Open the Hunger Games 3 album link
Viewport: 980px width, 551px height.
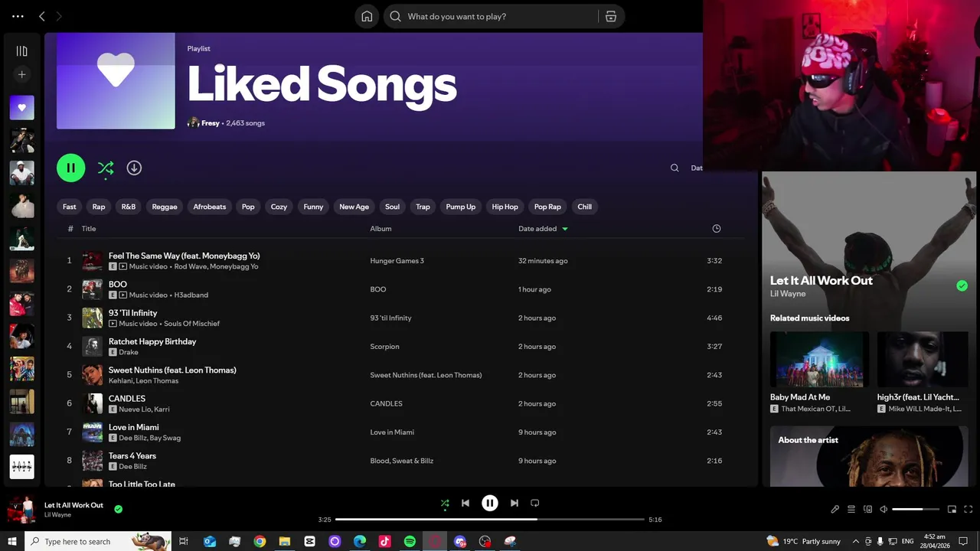tap(397, 261)
